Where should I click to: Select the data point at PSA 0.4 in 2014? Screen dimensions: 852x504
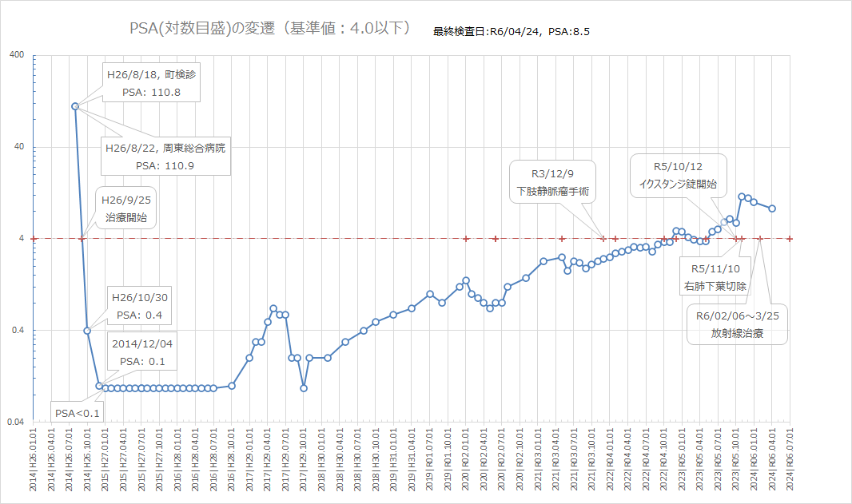tap(87, 331)
